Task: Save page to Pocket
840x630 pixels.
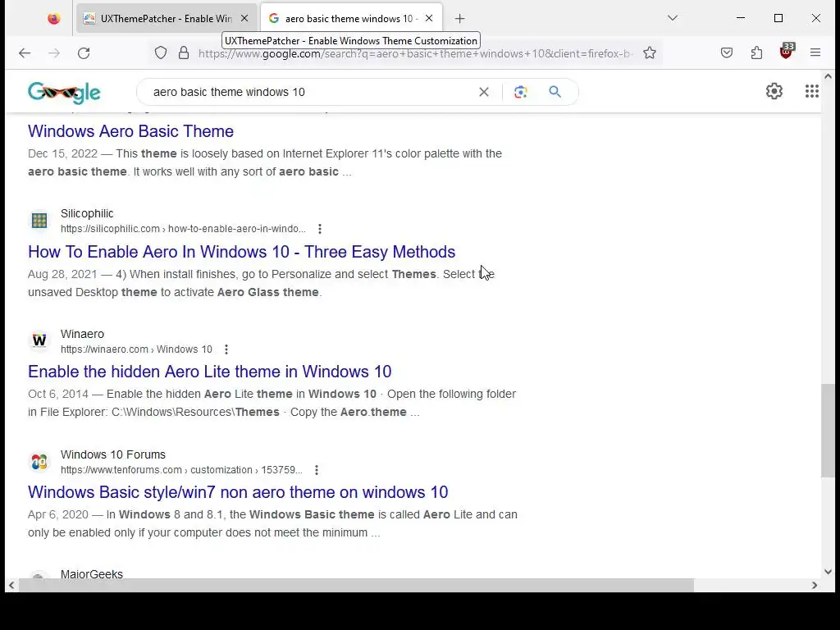Action: [727, 53]
